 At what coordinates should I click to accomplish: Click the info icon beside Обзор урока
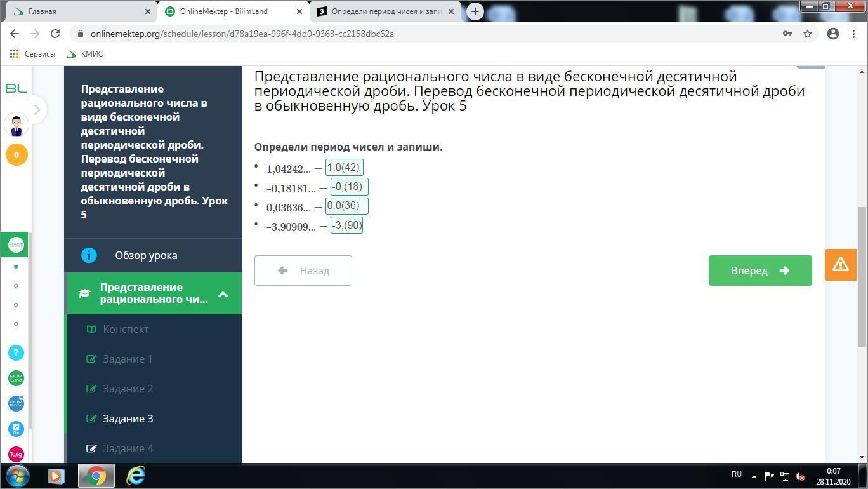pos(89,255)
